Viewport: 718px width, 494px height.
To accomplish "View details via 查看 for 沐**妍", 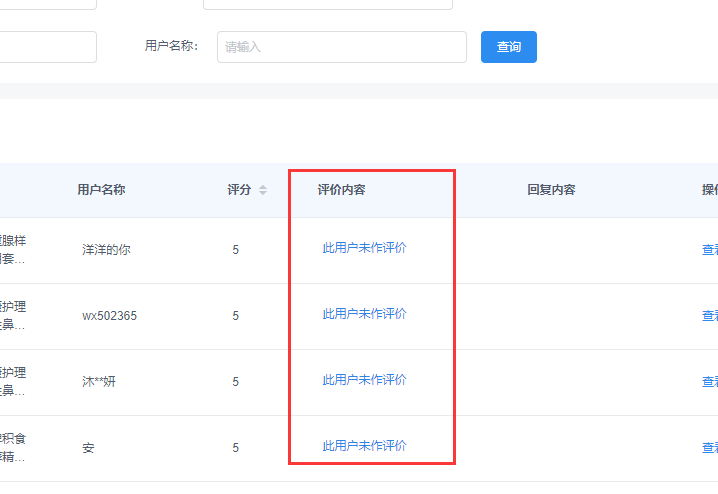I will (709, 382).
